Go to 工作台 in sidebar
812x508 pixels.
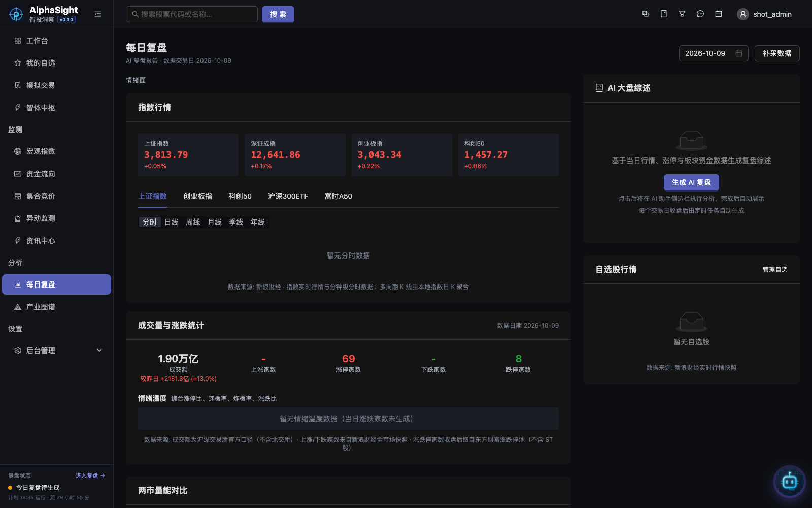(57, 41)
